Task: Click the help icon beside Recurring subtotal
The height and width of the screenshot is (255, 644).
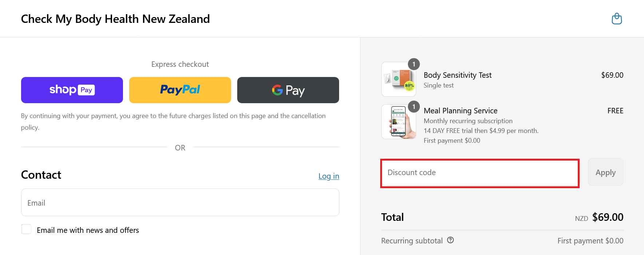Action: pyautogui.click(x=450, y=240)
